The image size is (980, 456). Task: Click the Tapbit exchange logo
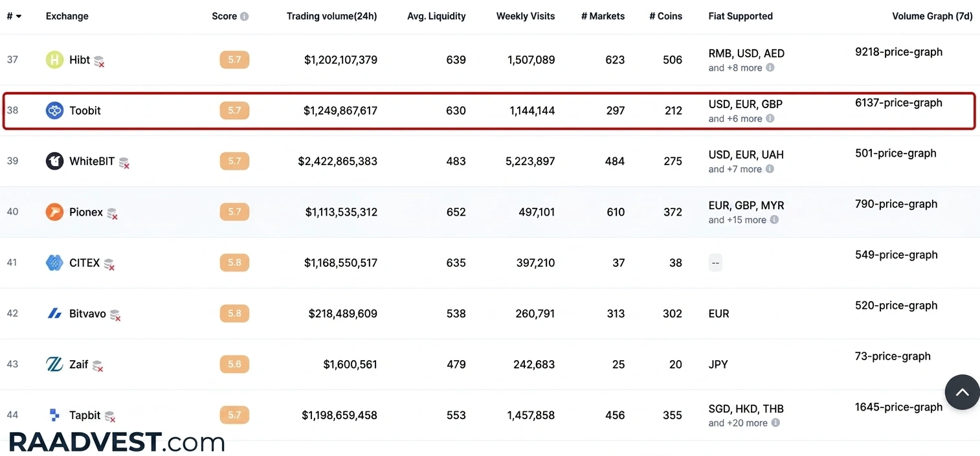tap(54, 415)
